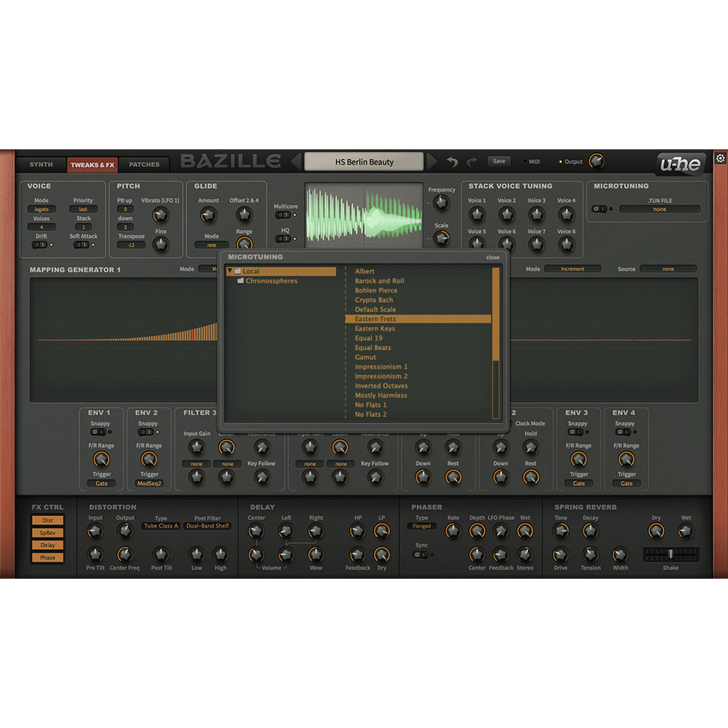
Task: Open the Chronosspheres folder
Action: tap(271, 281)
